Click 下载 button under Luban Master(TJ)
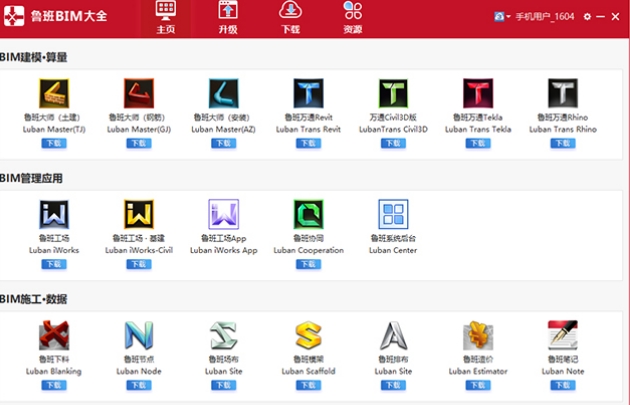The width and height of the screenshot is (630, 405). 54,143
